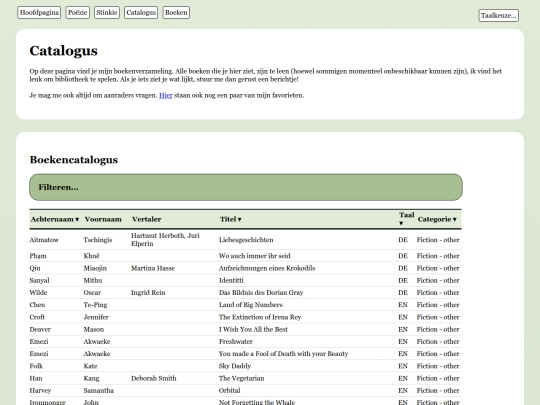This screenshot has height=405, width=540.
Task: Click the title 'Liebesgeschichten'
Action: point(246,240)
